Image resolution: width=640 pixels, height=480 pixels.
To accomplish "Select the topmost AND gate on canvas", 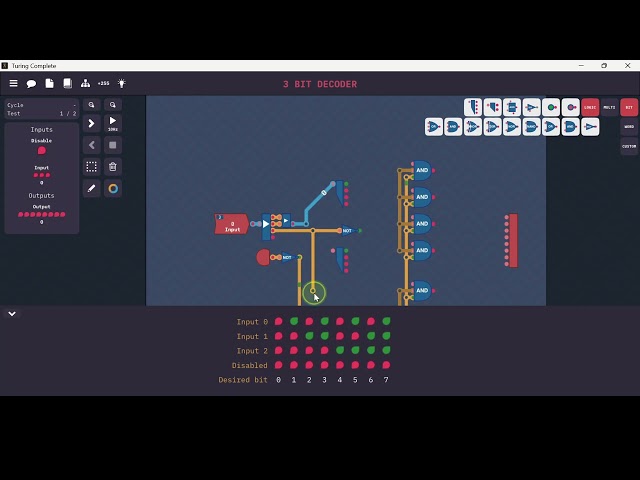I will pos(422,170).
